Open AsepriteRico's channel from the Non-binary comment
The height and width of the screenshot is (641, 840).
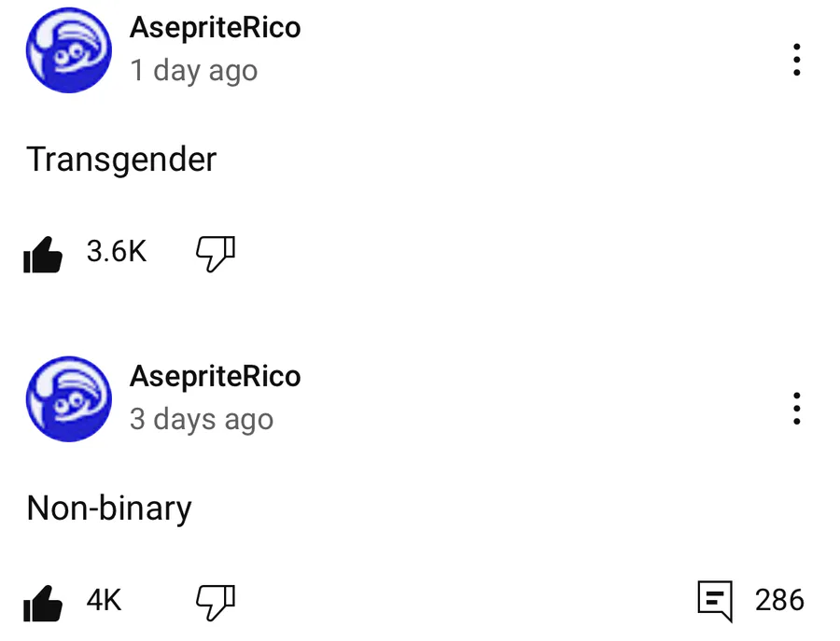coord(215,377)
